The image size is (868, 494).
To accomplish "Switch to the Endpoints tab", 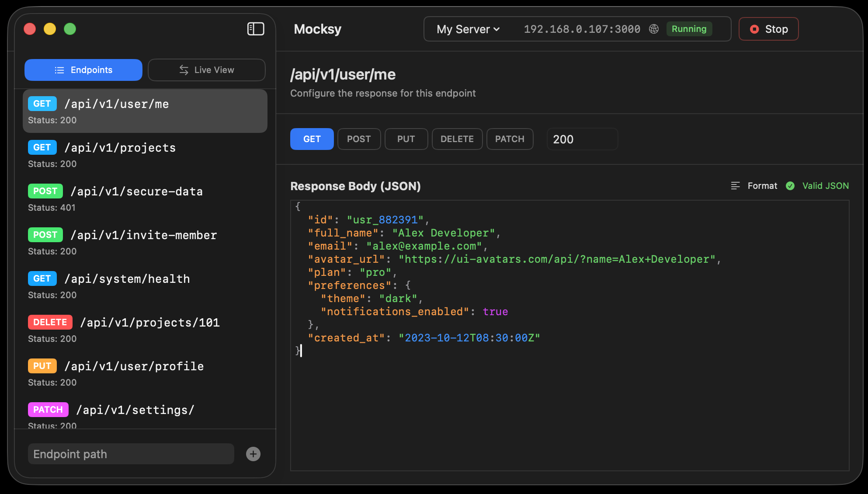I will 83,70.
